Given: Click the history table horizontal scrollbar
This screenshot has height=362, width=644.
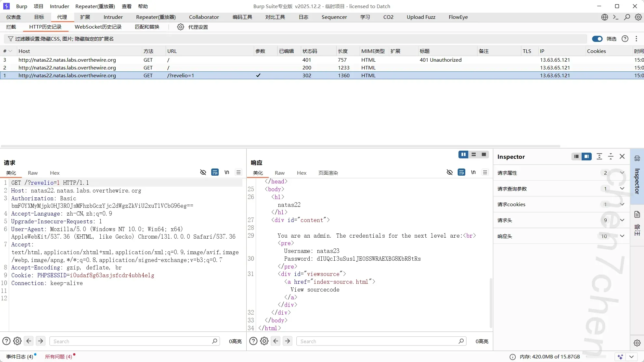Looking at the screenshot, I should (280, 146).
